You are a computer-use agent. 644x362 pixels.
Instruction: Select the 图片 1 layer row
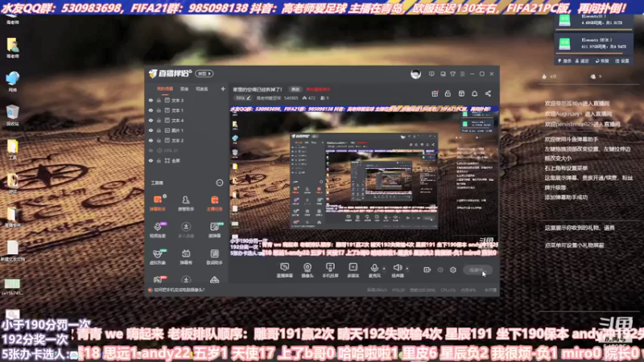pos(187,130)
